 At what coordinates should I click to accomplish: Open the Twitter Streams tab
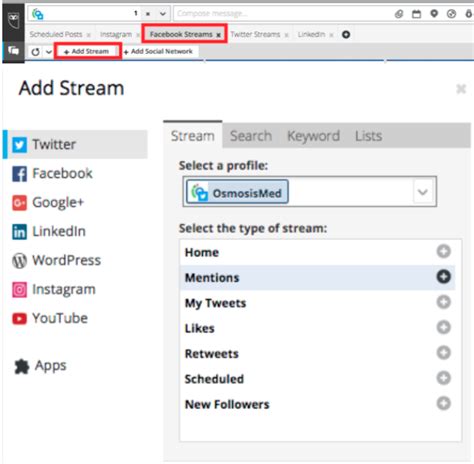[x=255, y=34]
